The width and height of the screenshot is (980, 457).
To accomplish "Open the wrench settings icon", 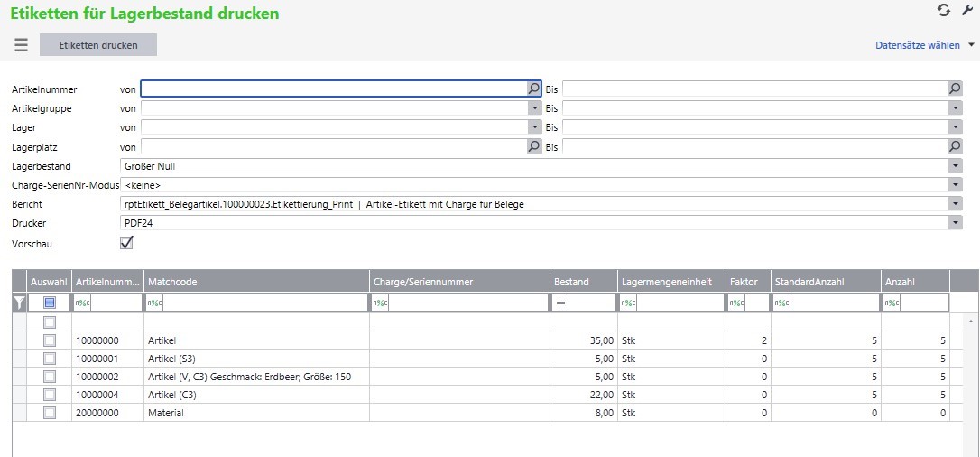I will (968, 10).
